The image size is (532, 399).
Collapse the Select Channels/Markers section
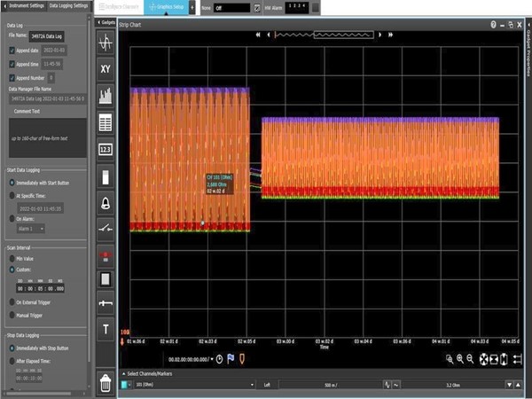click(x=122, y=373)
